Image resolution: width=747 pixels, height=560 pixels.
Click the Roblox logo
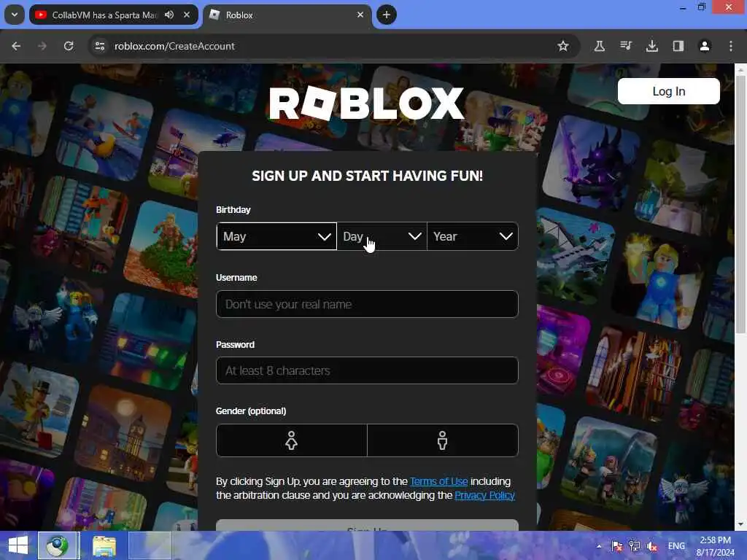tap(366, 103)
